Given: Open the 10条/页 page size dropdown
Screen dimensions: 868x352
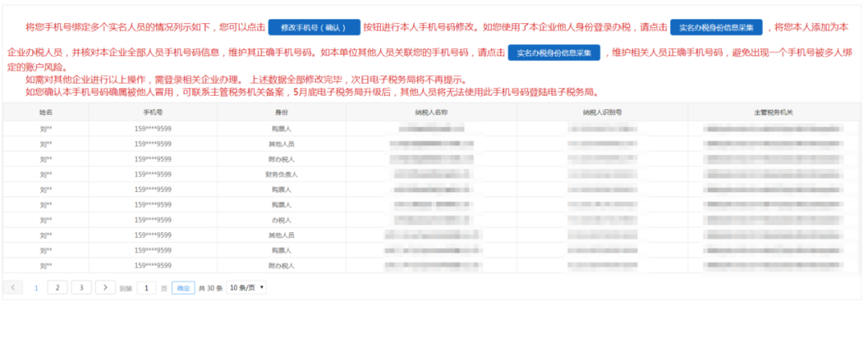Looking at the screenshot, I should (246, 288).
